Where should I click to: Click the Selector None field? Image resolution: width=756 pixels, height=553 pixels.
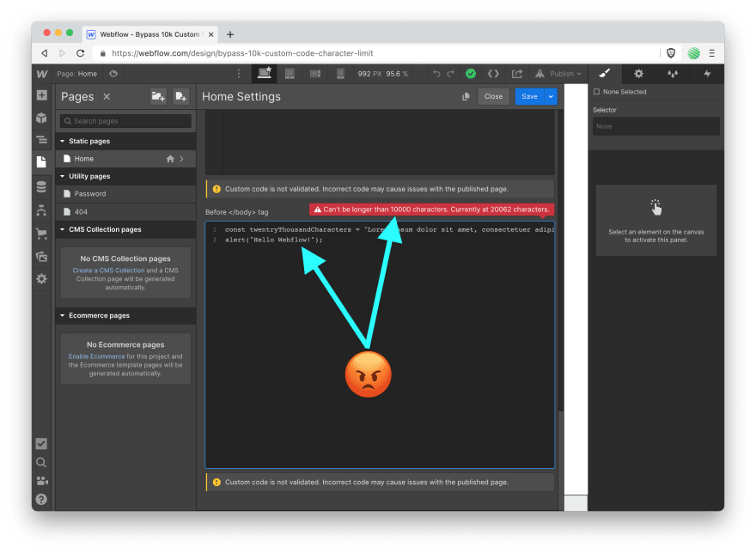[x=655, y=126]
